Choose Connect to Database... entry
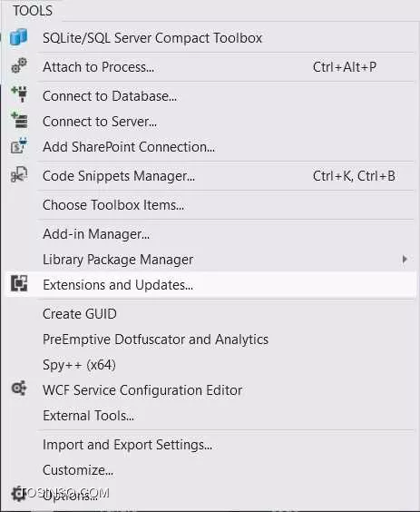This screenshot has width=420, height=512. click(x=110, y=96)
